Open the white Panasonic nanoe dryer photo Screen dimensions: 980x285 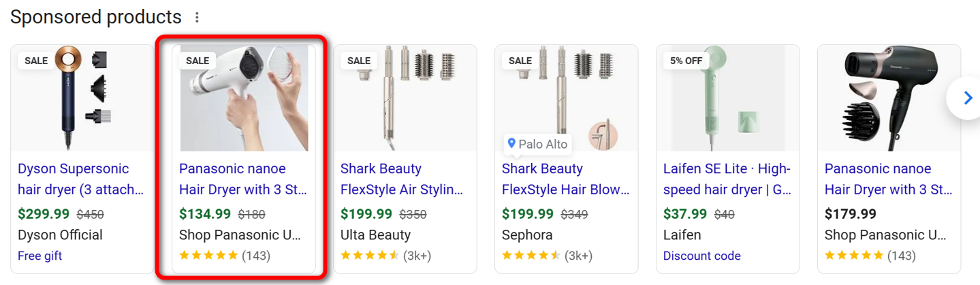[x=244, y=98]
